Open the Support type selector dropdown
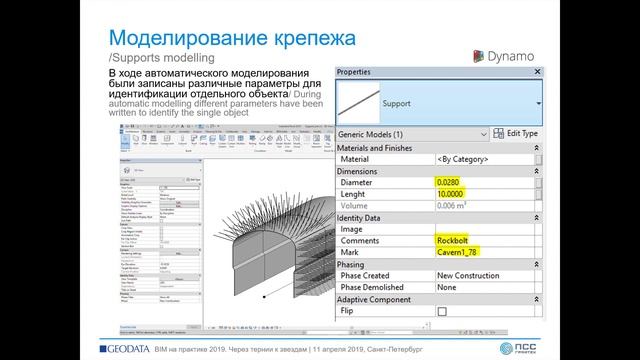This screenshot has height=360, width=640. coord(538,103)
